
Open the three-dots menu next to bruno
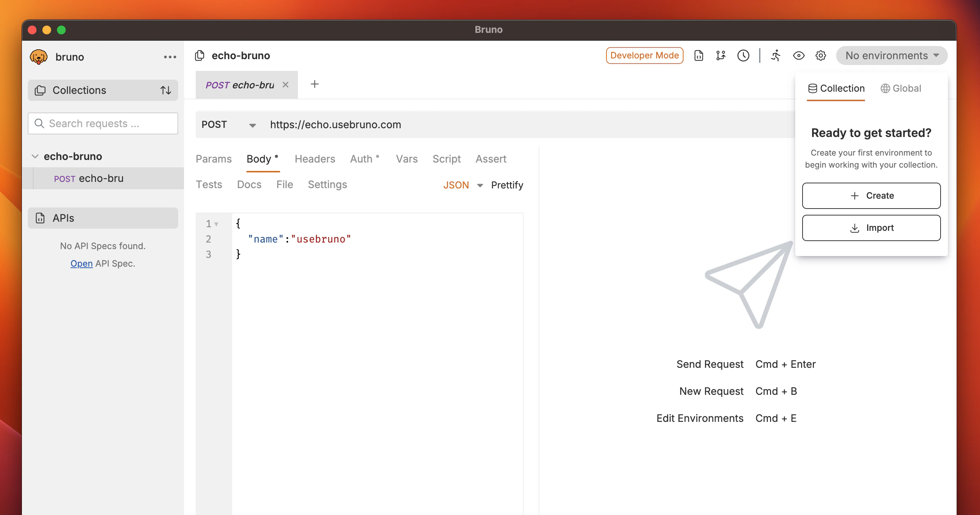point(170,57)
